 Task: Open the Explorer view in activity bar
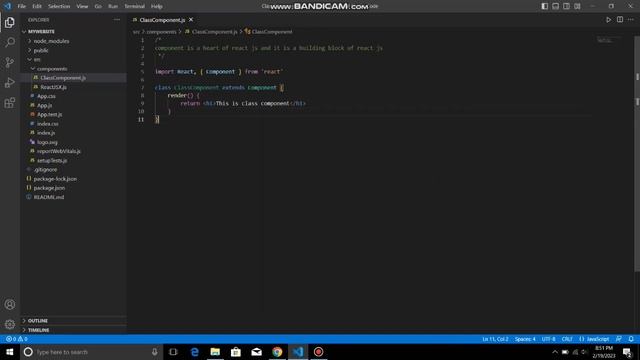[10, 22]
